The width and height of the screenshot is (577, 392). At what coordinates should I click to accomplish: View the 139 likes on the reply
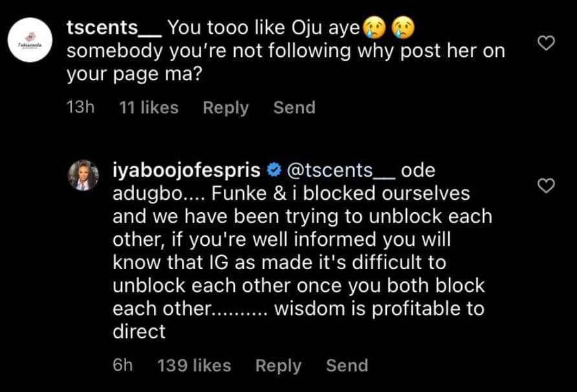[194, 365]
